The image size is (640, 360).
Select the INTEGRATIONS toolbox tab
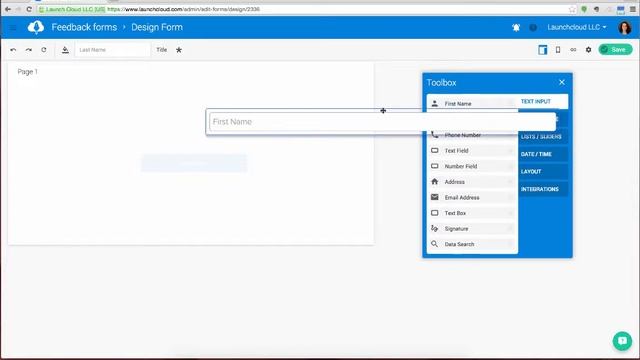click(543, 189)
